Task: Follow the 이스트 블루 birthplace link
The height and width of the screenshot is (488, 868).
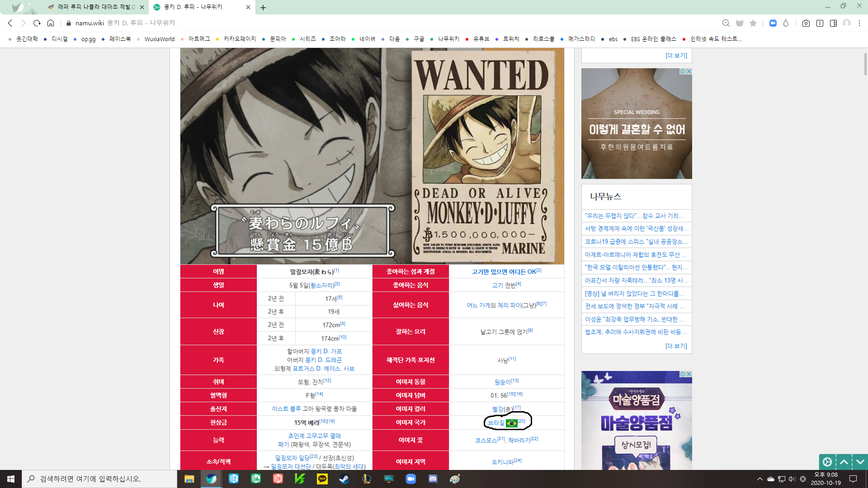Action: coord(286,409)
